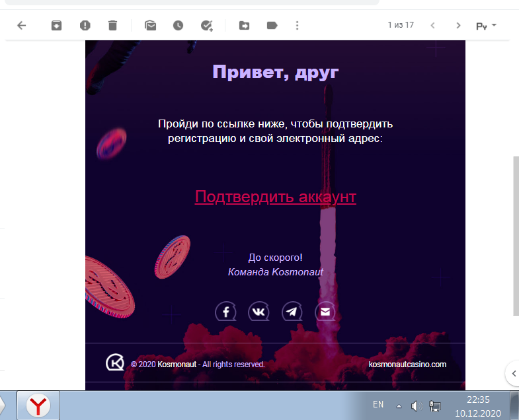Open the three-dot more menu
This screenshot has width=519, height=420.
pyautogui.click(x=298, y=26)
